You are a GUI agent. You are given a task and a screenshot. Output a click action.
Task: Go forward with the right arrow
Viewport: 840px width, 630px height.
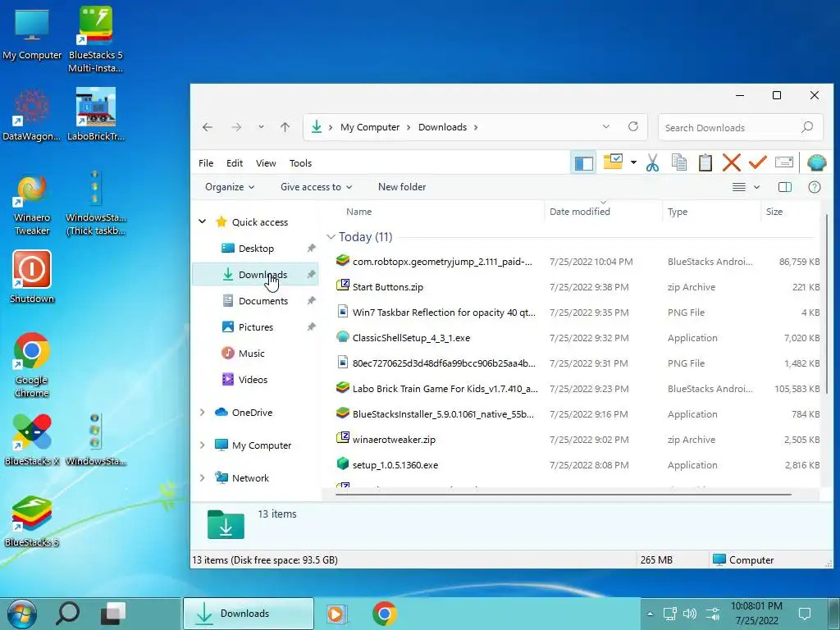click(x=235, y=127)
